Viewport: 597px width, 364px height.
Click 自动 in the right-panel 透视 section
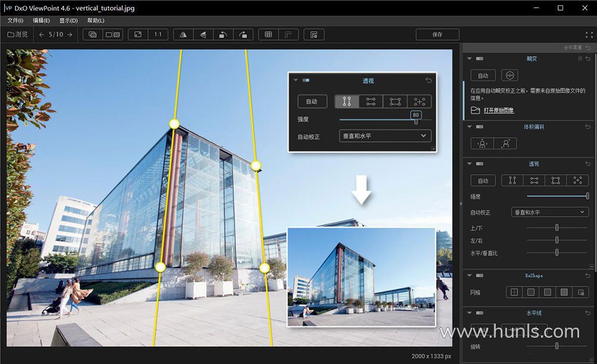click(x=483, y=180)
